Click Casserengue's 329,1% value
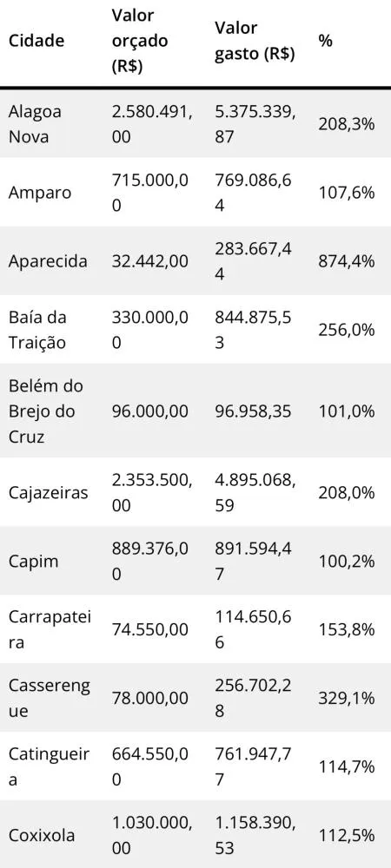Screen dimensions: 391x868 347,698
